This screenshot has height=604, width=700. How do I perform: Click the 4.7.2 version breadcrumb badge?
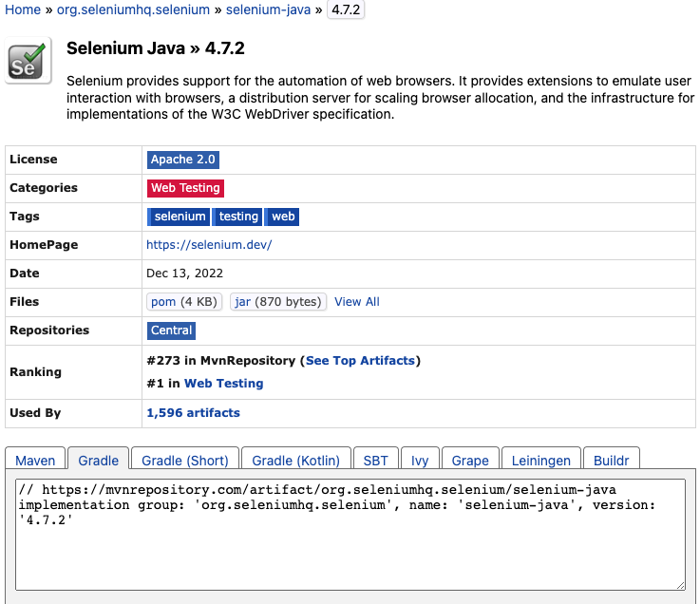pyautogui.click(x=346, y=9)
